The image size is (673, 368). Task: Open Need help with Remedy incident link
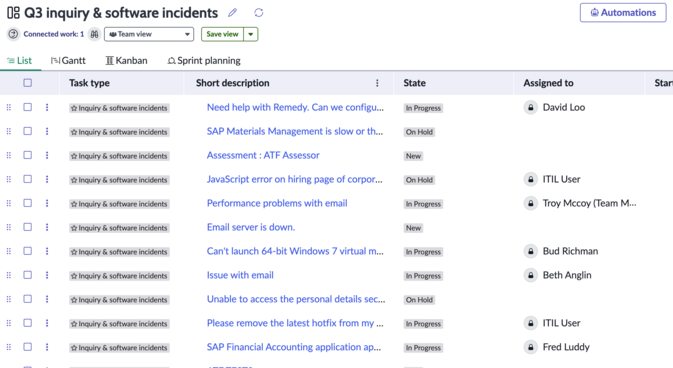295,107
